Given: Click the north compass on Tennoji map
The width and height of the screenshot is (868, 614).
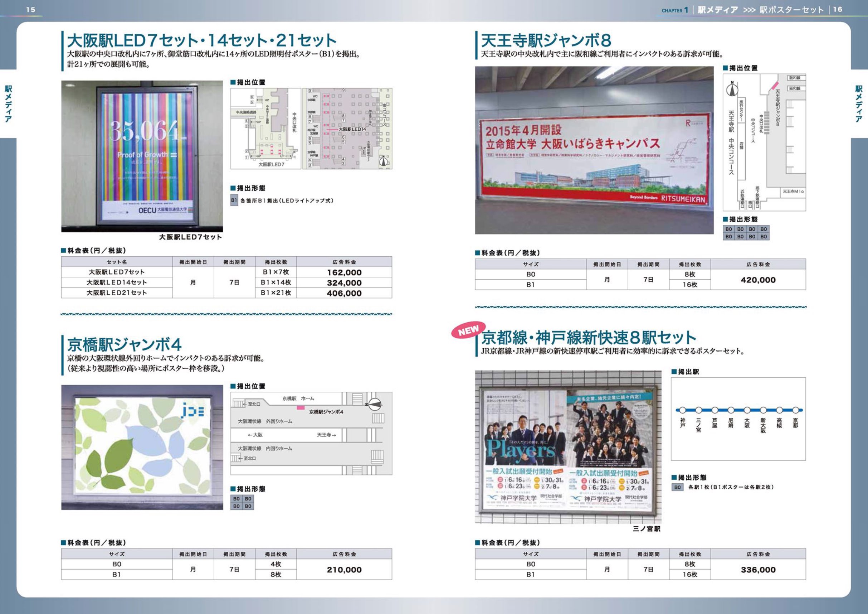Looking at the screenshot, I should (x=732, y=89).
